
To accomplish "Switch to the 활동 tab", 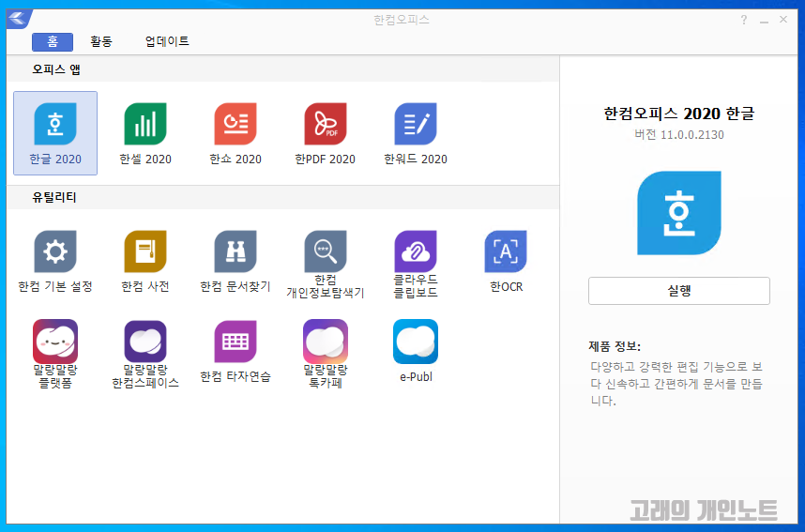I will pos(101,41).
